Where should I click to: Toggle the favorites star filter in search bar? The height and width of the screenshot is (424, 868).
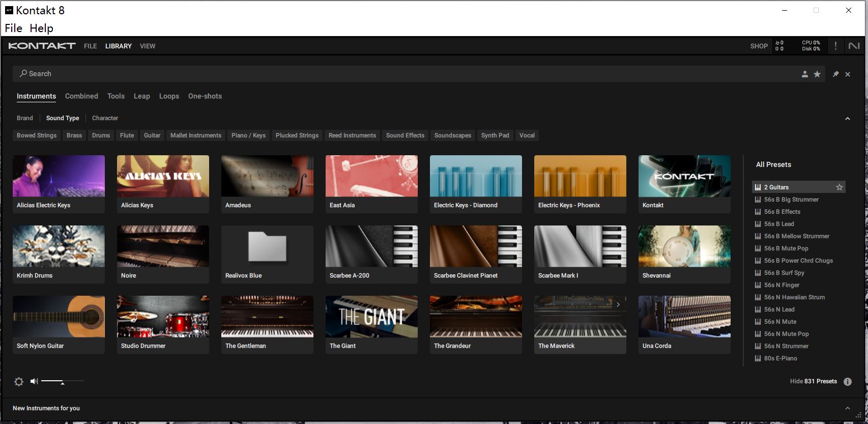click(817, 74)
